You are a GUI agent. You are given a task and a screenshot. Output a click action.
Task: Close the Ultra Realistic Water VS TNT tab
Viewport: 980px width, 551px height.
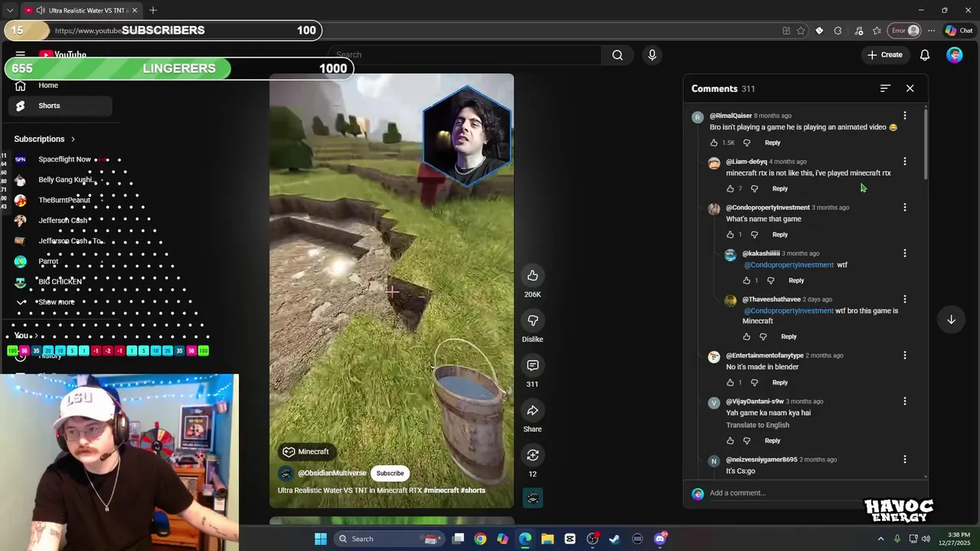136,10
